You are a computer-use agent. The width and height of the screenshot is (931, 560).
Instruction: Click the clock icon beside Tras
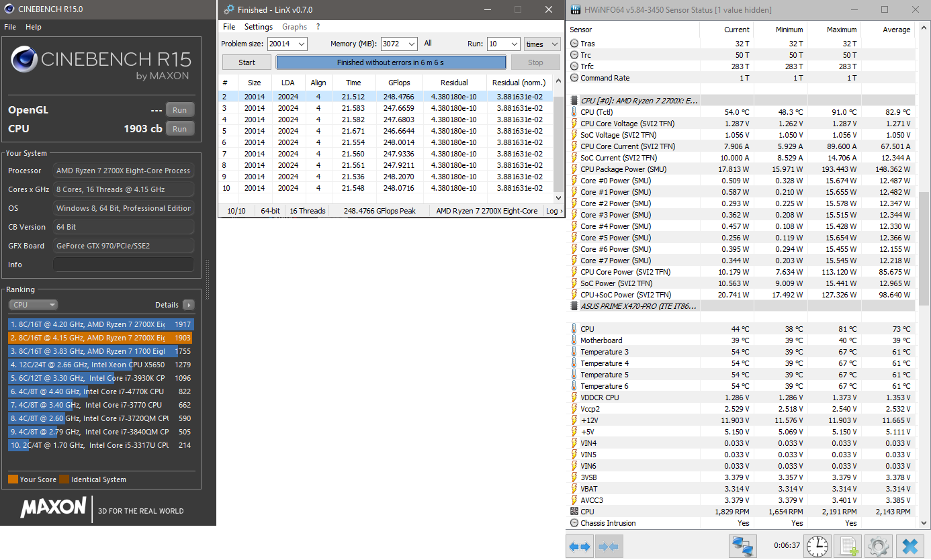[574, 44]
